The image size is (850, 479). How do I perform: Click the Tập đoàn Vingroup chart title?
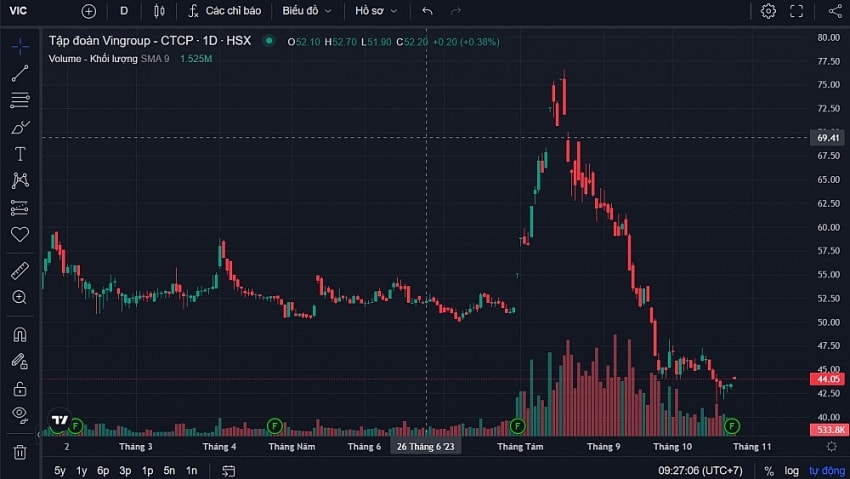[x=150, y=41]
